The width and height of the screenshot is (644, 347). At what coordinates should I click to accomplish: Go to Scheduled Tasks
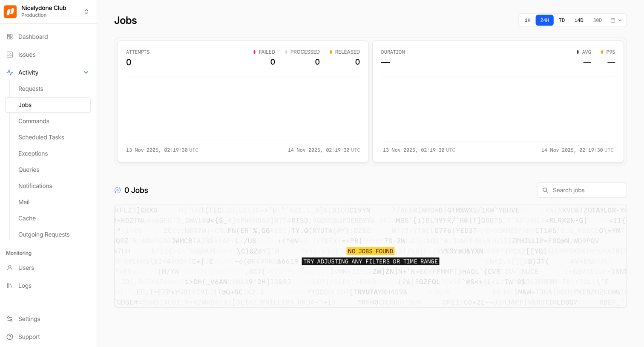click(x=41, y=137)
